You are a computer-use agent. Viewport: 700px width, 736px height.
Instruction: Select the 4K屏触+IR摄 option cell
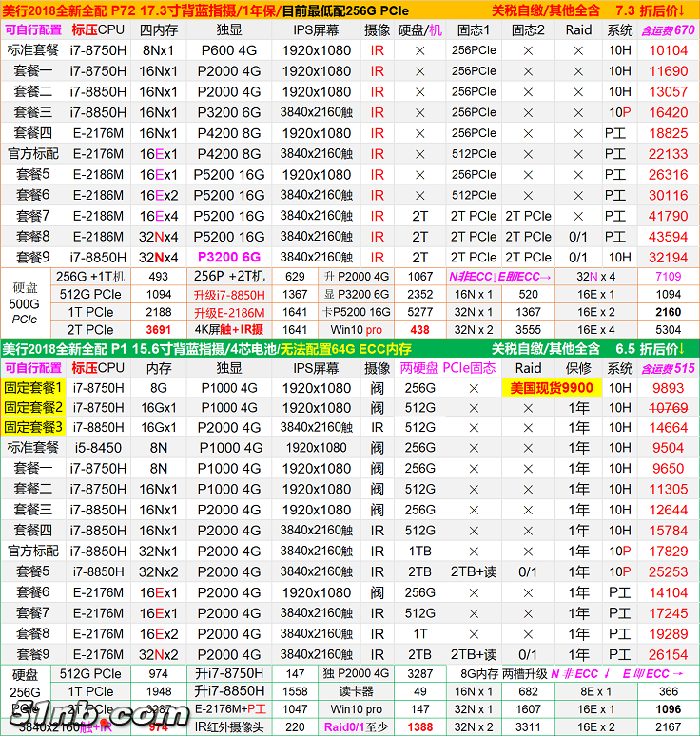tap(229, 330)
